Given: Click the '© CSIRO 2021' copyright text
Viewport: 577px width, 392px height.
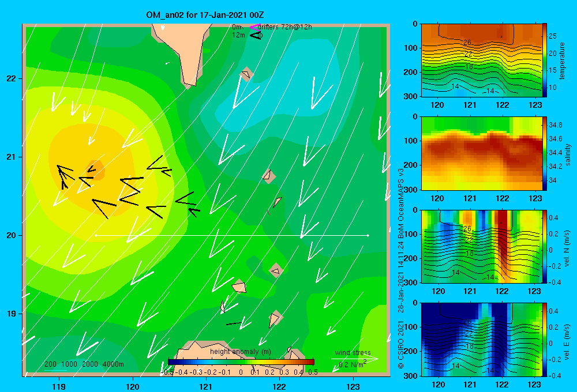Looking at the screenshot, I should tap(401, 345).
